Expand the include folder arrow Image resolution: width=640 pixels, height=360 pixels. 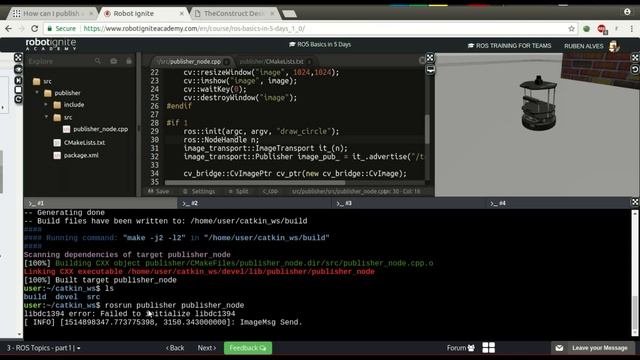46,104
